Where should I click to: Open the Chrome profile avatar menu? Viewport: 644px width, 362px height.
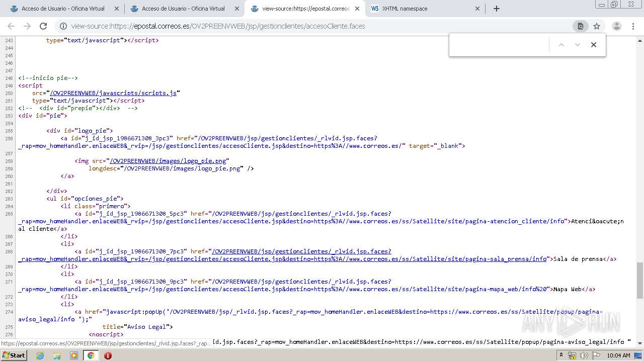[x=616, y=26]
